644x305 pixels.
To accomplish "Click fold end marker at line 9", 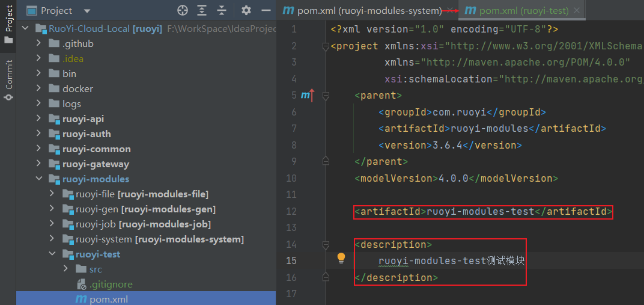I will 326,161.
